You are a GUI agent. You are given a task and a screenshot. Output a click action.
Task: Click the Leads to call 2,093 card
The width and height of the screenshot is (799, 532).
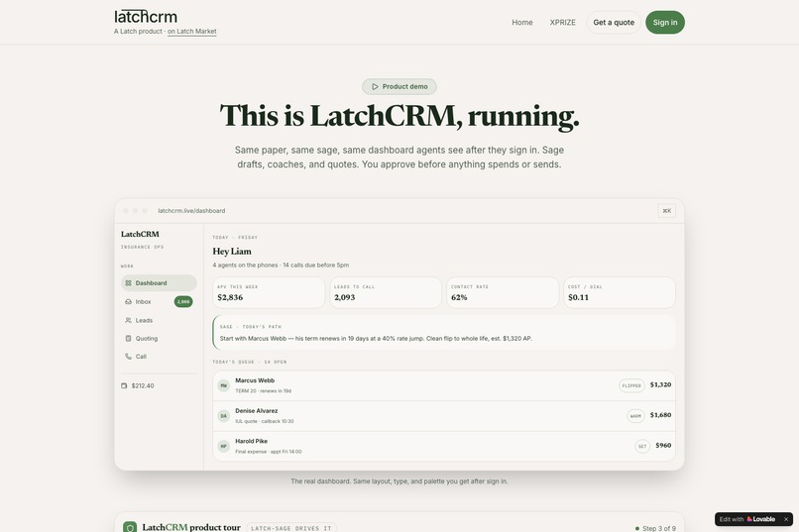(386, 292)
